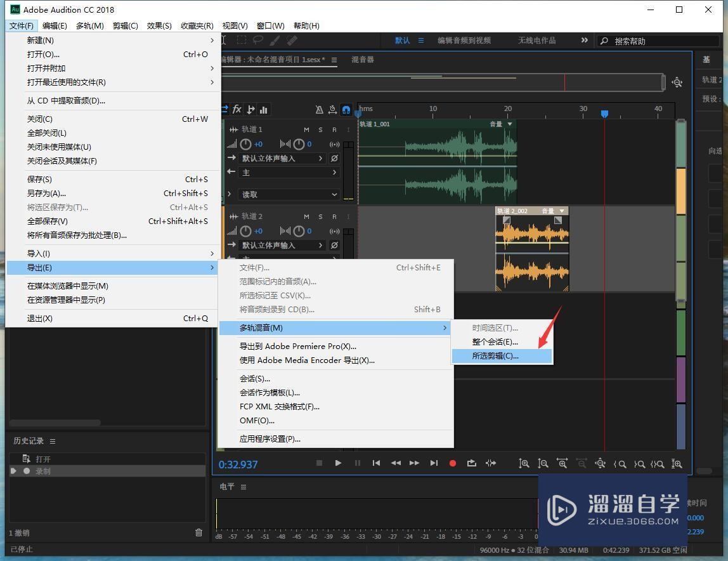The width and height of the screenshot is (728, 561).
Task: Mute Track 2 with M button
Action: pyautogui.click(x=306, y=216)
